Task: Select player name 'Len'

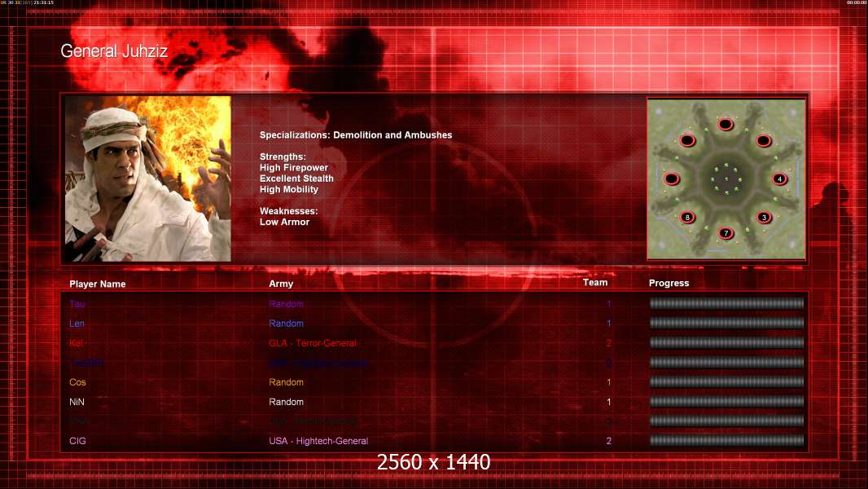Action: (77, 324)
